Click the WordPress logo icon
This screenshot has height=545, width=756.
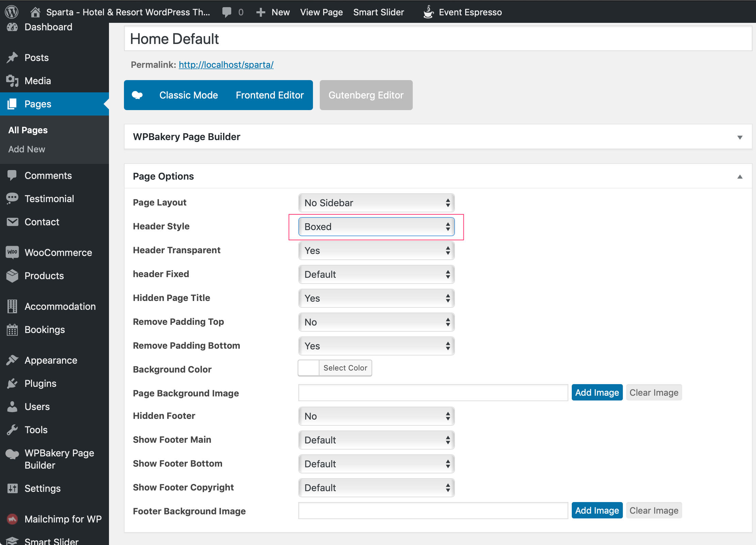coord(12,12)
